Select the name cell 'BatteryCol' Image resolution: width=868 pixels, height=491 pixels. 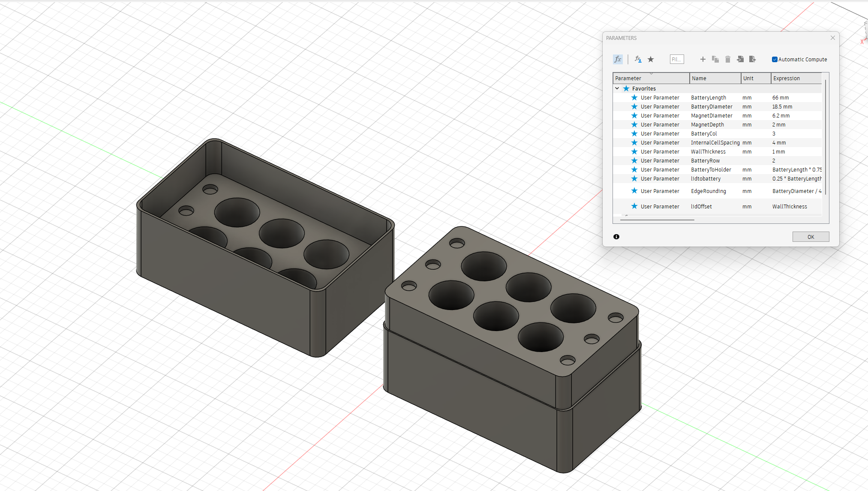(x=704, y=134)
